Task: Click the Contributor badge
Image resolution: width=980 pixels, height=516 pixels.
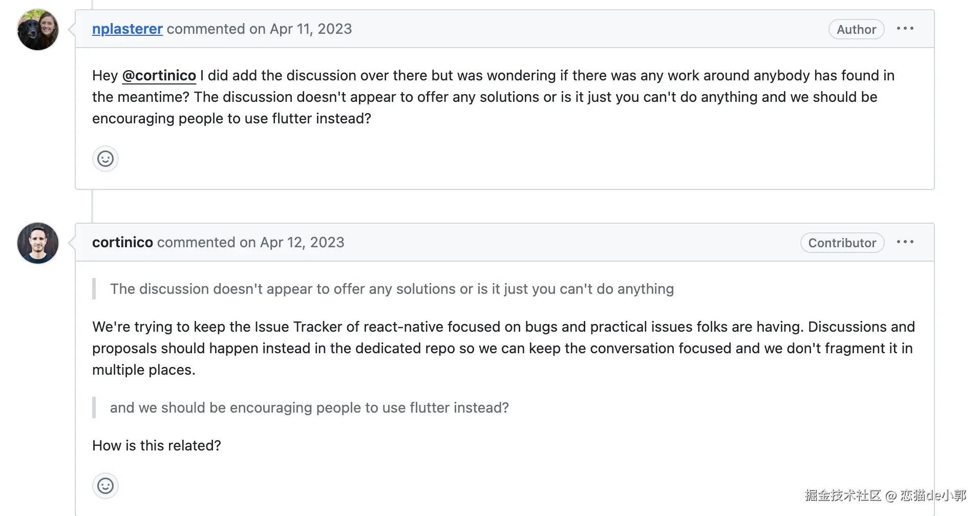Action: point(842,243)
